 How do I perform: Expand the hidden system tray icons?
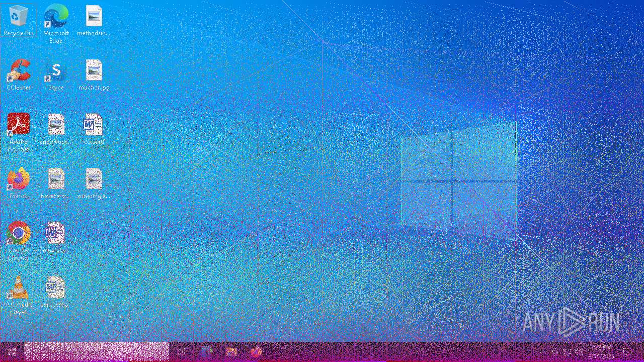coord(543,352)
